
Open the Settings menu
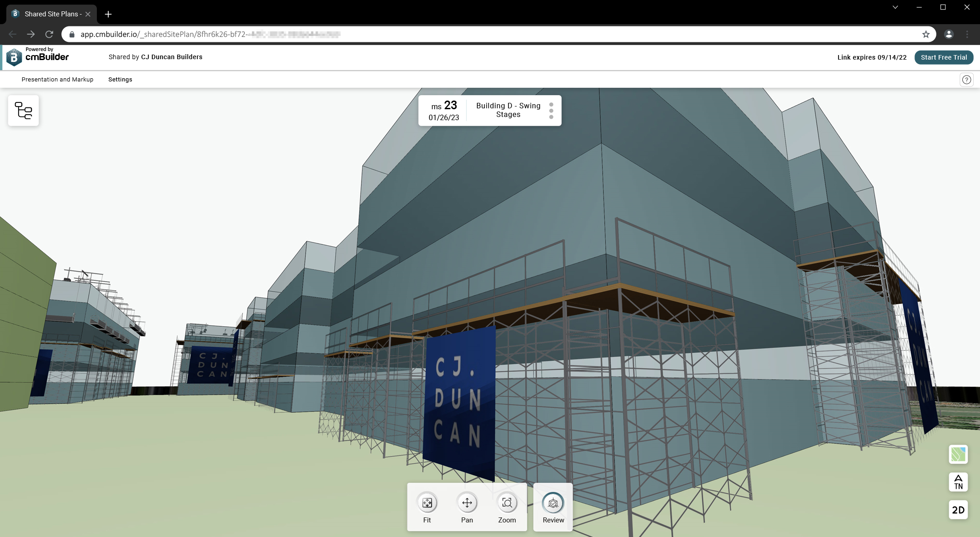pyautogui.click(x=120, y=79)
